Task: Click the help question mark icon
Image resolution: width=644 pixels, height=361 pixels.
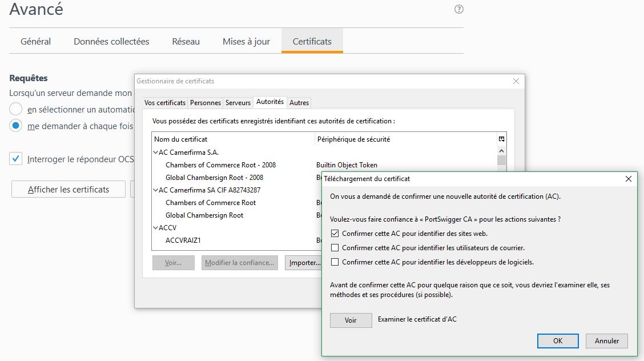Action: point(458,9)
